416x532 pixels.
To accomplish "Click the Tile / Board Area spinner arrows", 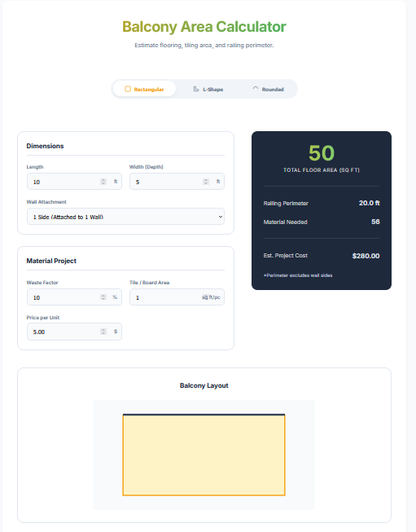I will pos(205,297).
